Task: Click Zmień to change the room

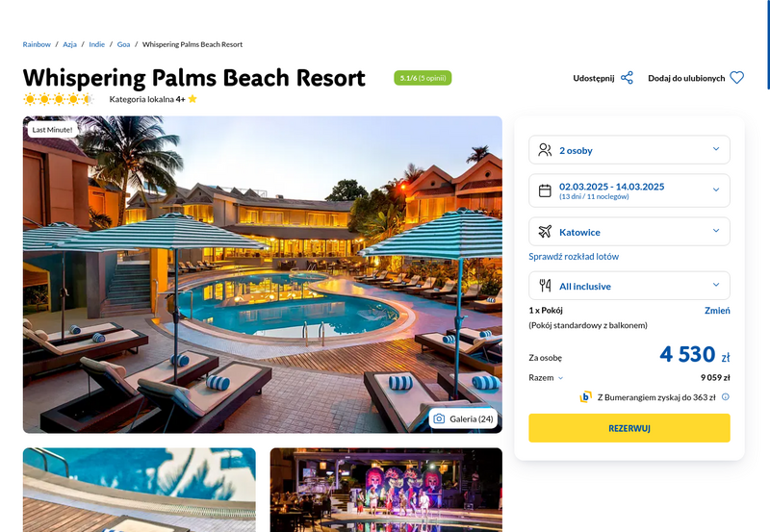Action: [x=717, y=310]
